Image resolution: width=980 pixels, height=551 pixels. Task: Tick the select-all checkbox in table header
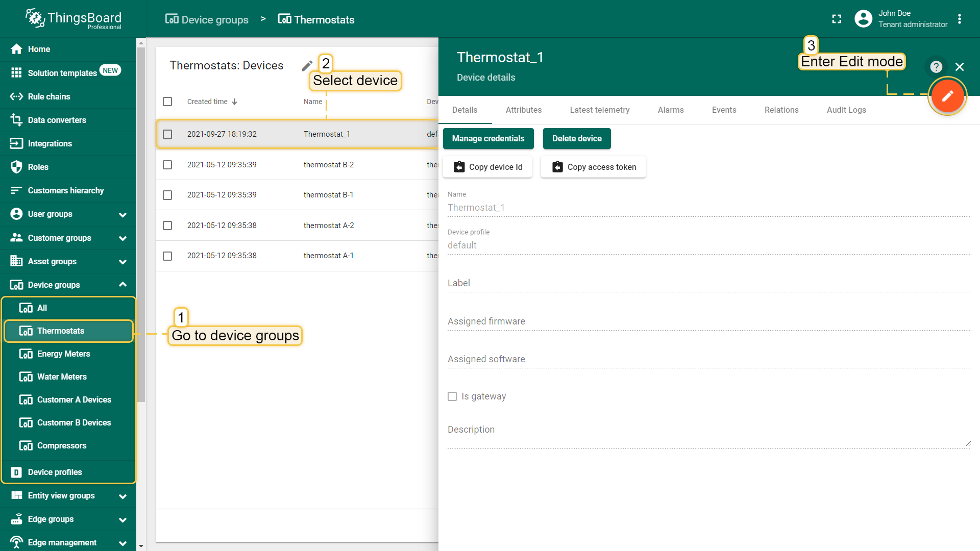[x=167, y=102]
